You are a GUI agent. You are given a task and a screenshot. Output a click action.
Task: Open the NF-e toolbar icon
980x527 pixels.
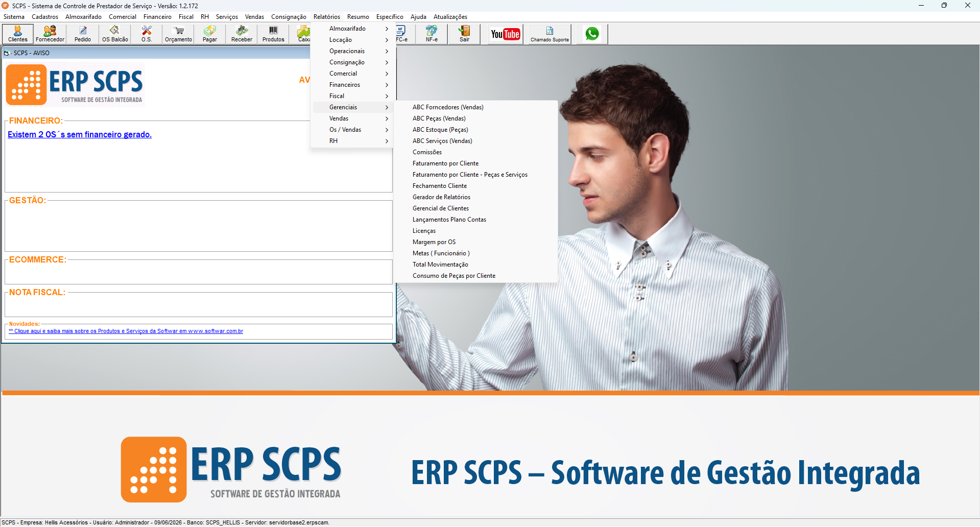click(x=432, y=34)
